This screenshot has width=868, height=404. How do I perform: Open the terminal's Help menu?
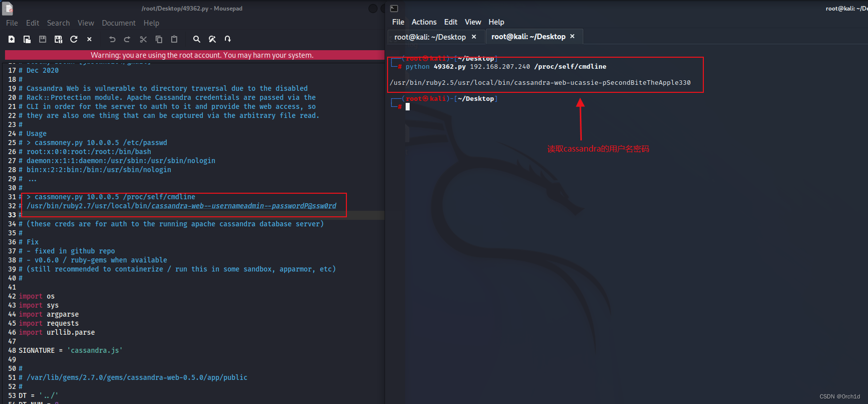tap(497, 22)
